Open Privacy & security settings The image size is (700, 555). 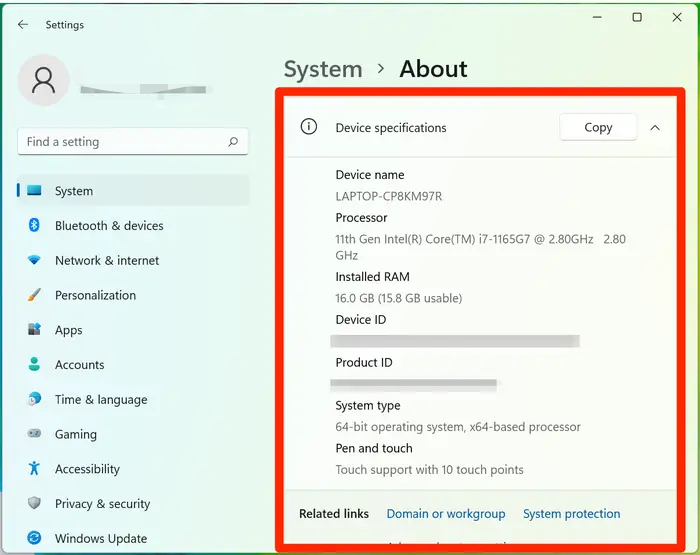[x=133, y=504]
